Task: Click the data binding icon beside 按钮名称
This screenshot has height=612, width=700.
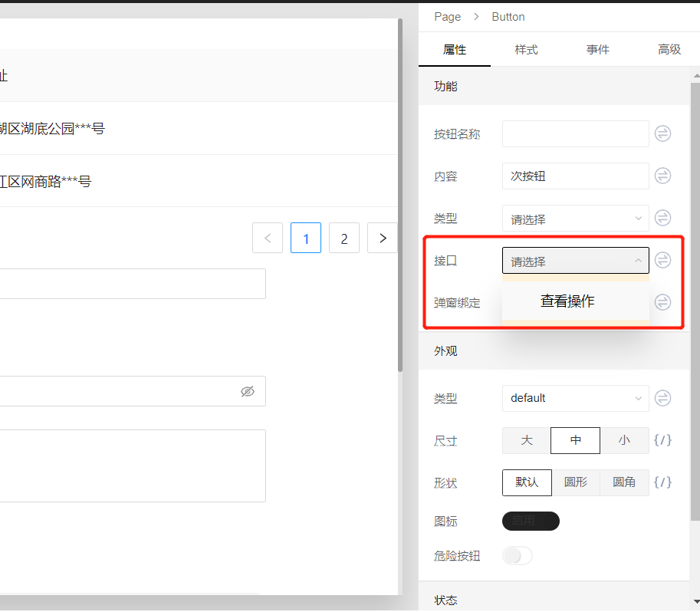Action: [x=662, y=133]
